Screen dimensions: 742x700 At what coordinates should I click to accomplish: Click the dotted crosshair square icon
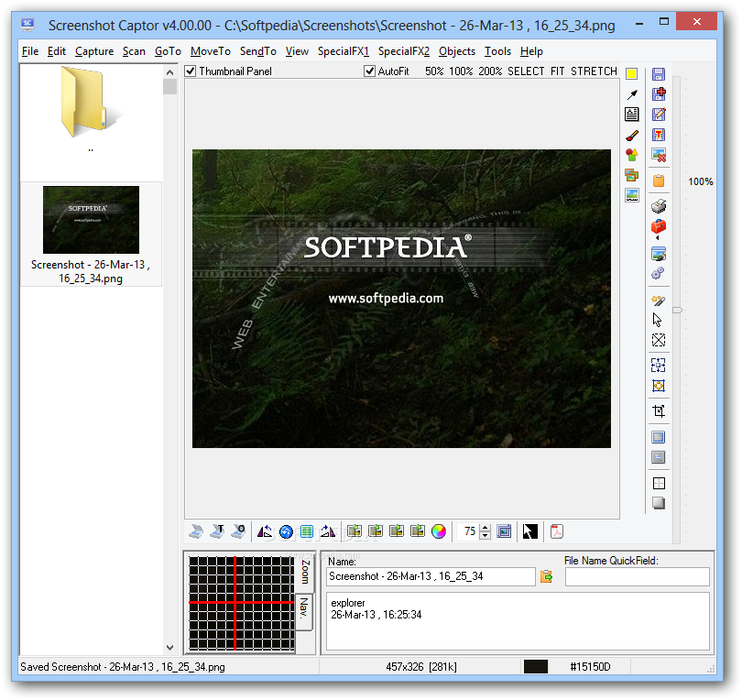[x=659, y=483]
